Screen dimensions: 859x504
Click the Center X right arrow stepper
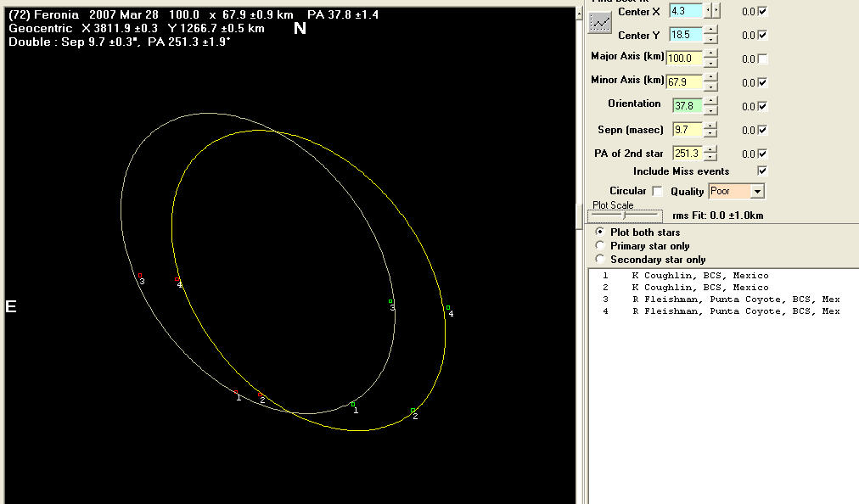716,10
